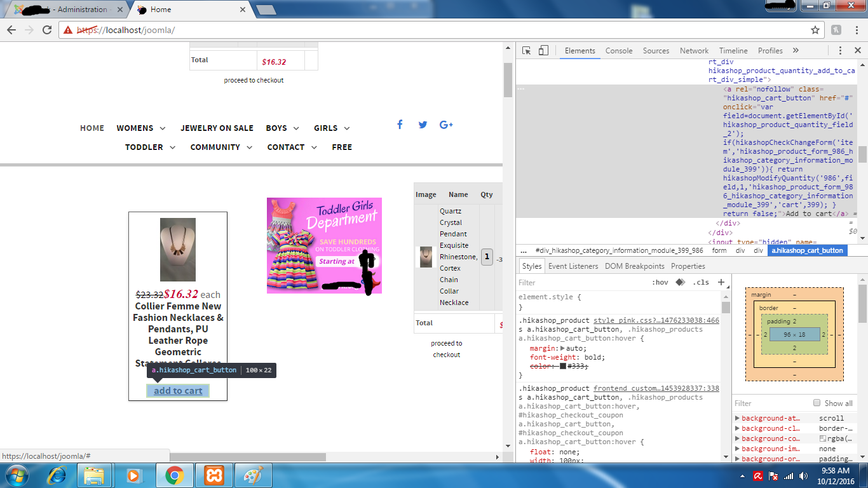Expand the background-co… computed property
The image size is (868, 488).
pyautogui.click(x=737, y=438)
